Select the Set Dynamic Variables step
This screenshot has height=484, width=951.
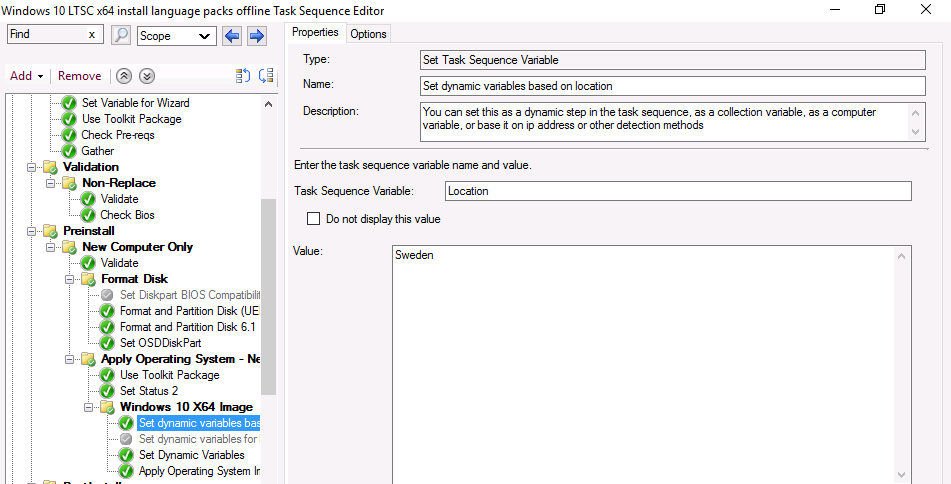[192, 455]
